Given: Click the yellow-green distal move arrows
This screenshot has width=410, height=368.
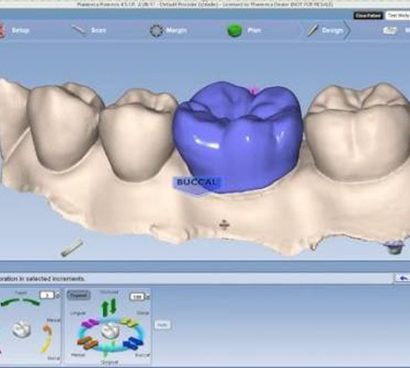Looking at the screenshot, I should point(130,322).
